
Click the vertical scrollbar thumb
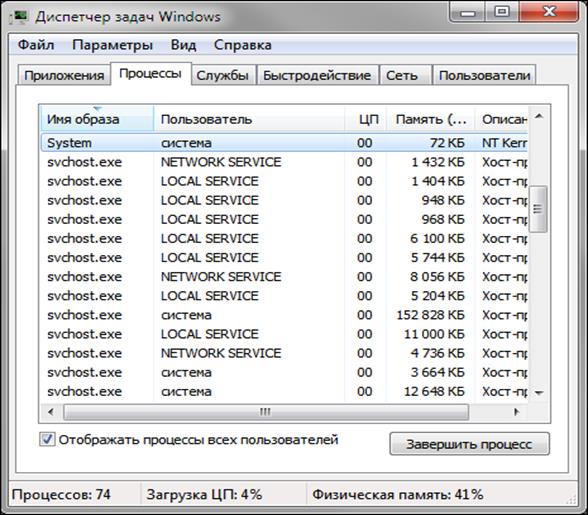coord(538,209)
